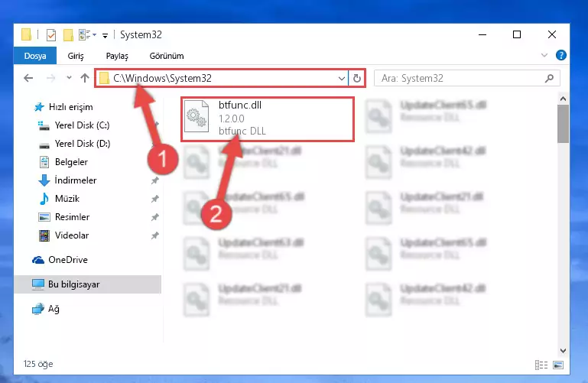
Task: Click the Ara: System32 search field
Action: (x=467, y=78)
